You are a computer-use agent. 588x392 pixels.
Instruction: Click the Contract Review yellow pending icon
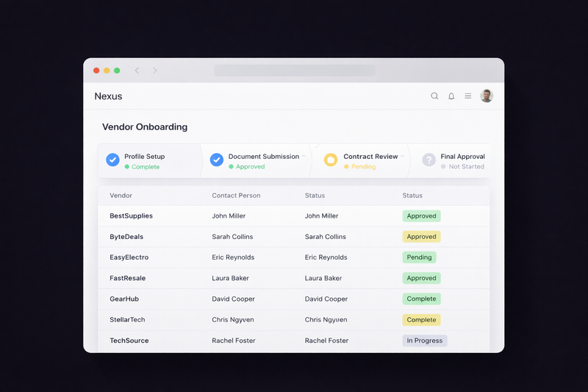coord(331,160)
